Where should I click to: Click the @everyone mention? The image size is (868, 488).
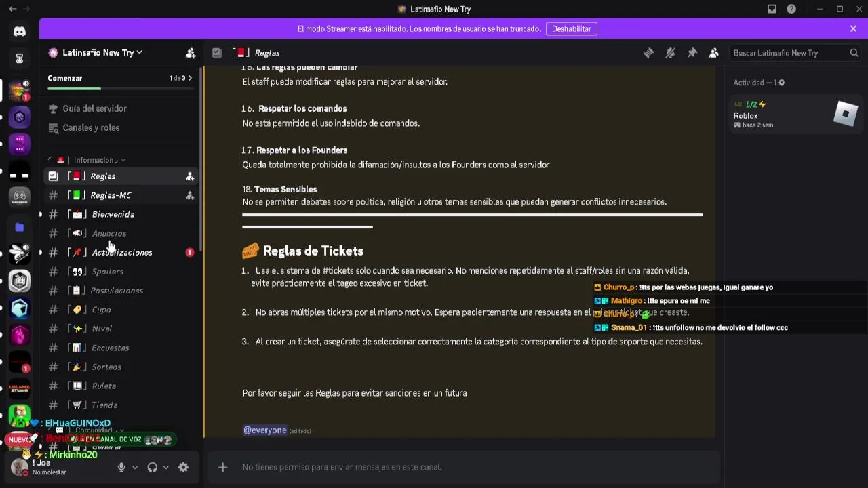264,430
